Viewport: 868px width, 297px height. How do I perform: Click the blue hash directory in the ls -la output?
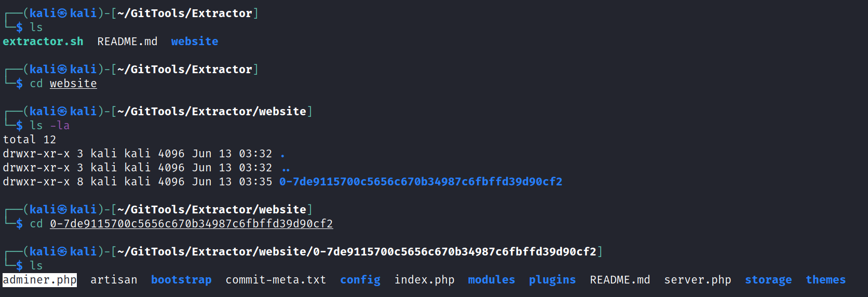pos(421,182)
